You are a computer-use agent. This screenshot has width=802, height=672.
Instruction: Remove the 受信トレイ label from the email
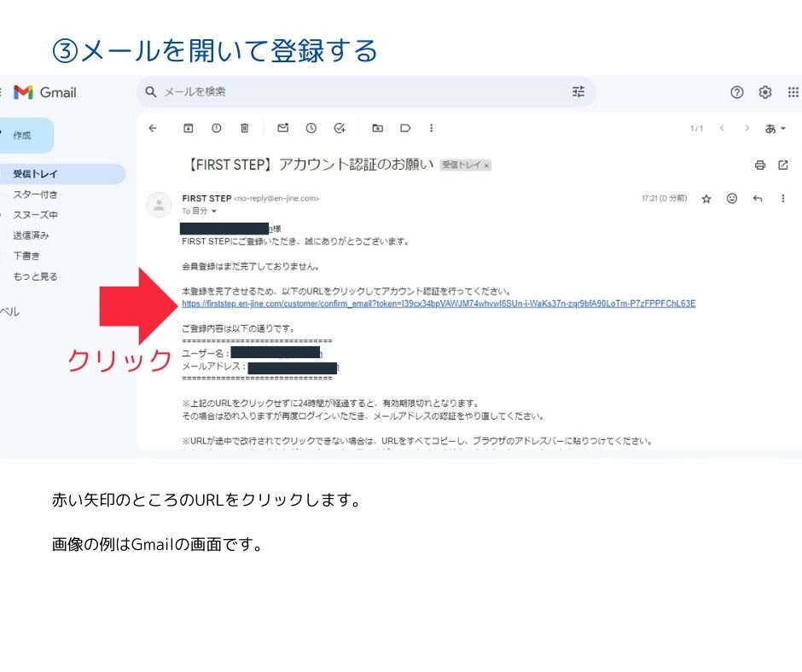pos(486,165)
